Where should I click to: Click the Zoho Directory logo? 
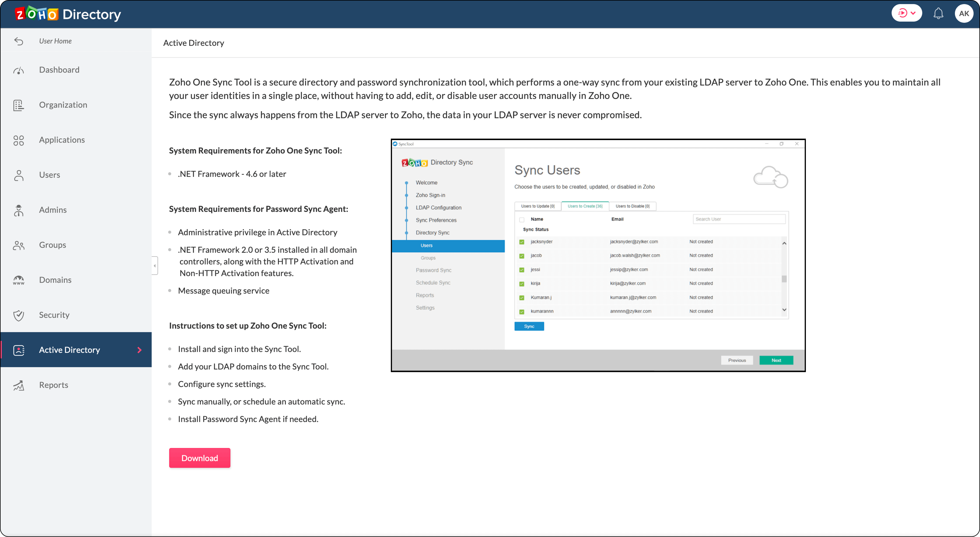click(68, 14)
